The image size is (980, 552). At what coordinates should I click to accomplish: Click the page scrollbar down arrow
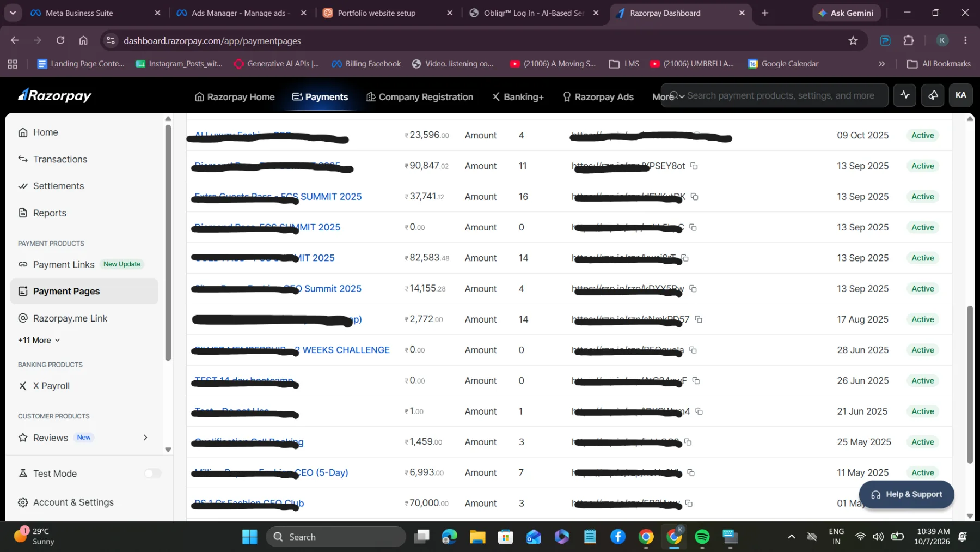pyautogui.click(x=970, y=516)
